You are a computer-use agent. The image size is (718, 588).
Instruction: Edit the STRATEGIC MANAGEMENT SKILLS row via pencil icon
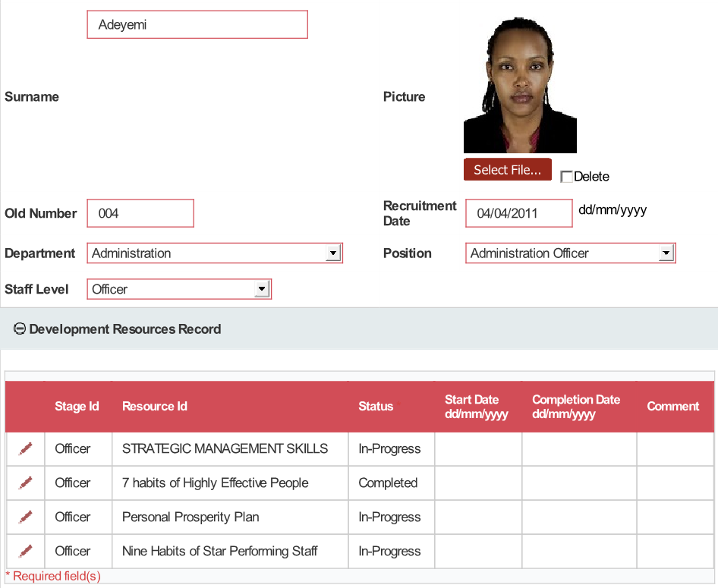pos(26,449)
